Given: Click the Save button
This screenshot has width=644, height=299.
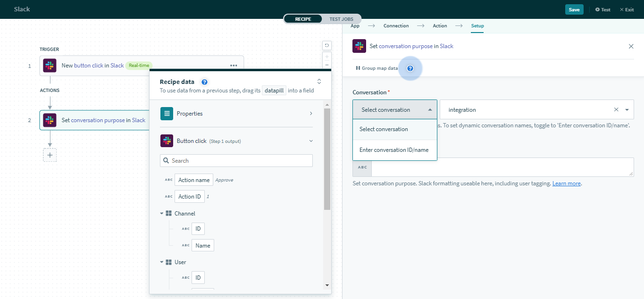Looking at the screenshot, I should 574,9.
